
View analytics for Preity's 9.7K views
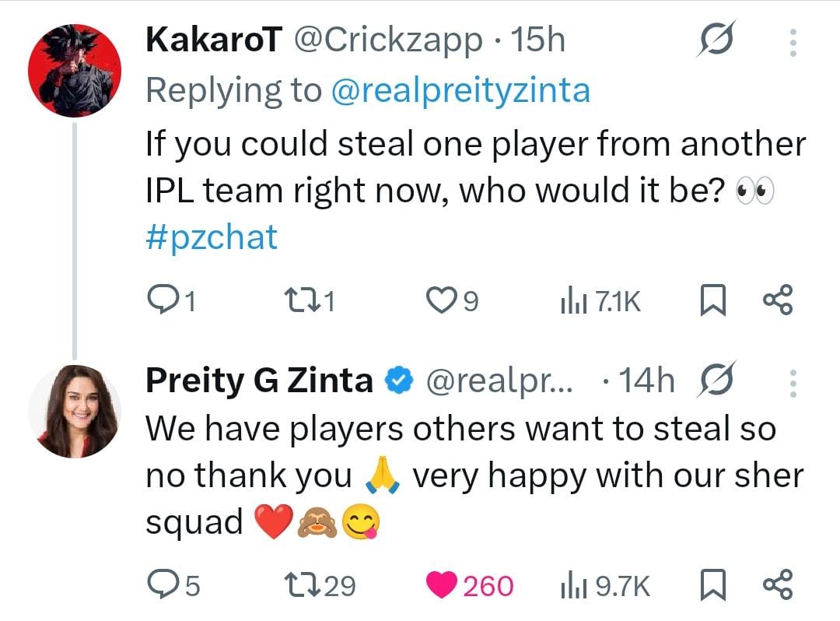pos(572,585)
